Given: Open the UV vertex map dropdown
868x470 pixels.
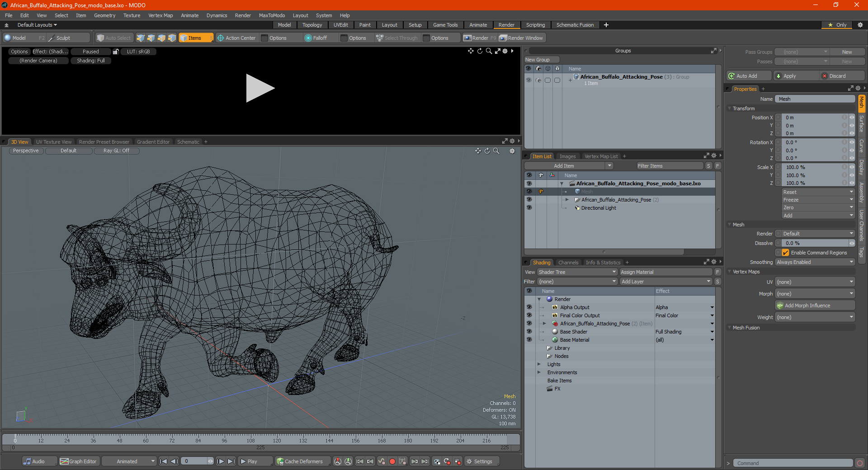Looking at the screenshot, I should pyautogui.click(x=815, y=282).
